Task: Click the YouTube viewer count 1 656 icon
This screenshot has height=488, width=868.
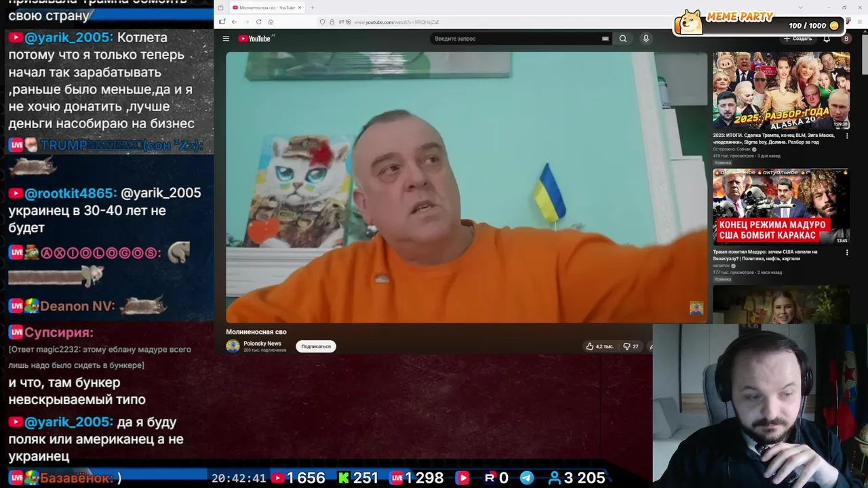Action: coord(278,478)
